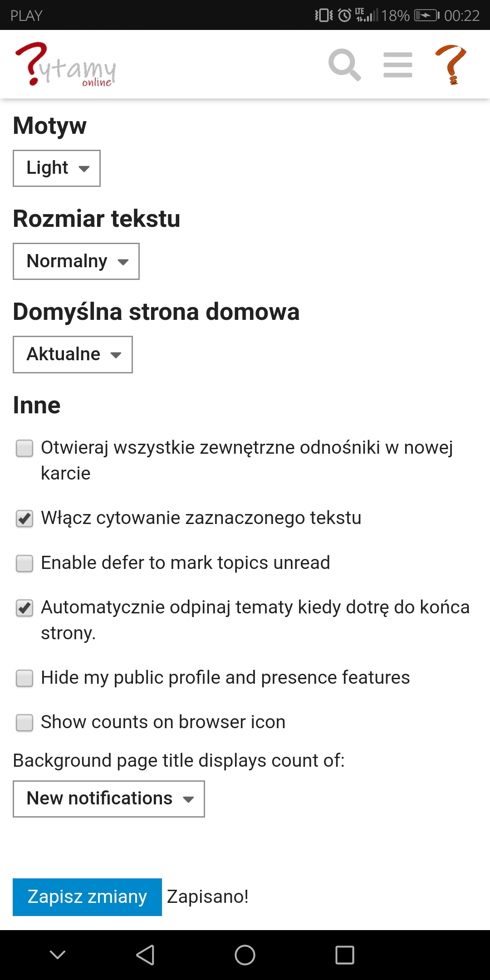Open the 'Aktualne' homepage dropdown

73,354
